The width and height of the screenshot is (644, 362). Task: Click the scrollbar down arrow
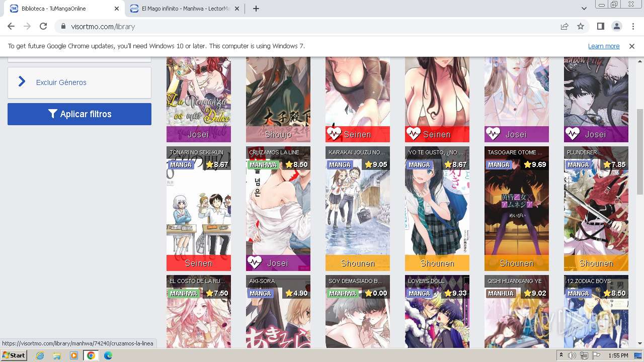640,344
